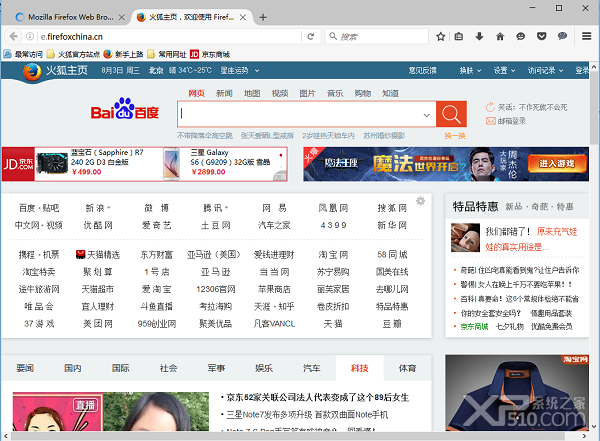Open the site grid settings gear icon
Screen dimensions: 600x441
click(x=420, y=201)
